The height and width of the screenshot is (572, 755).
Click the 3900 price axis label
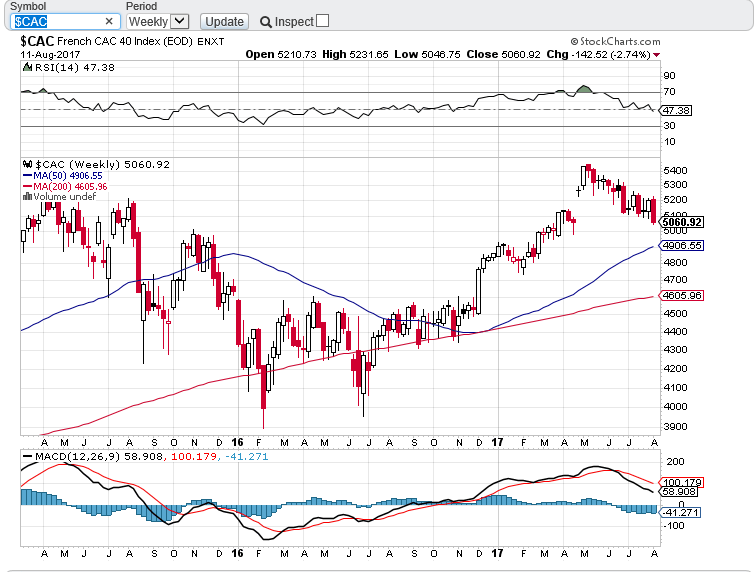675,427
